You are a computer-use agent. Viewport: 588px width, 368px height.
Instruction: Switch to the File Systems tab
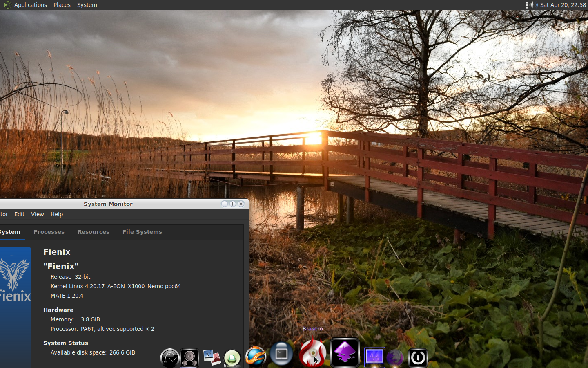tap(142, 232)
